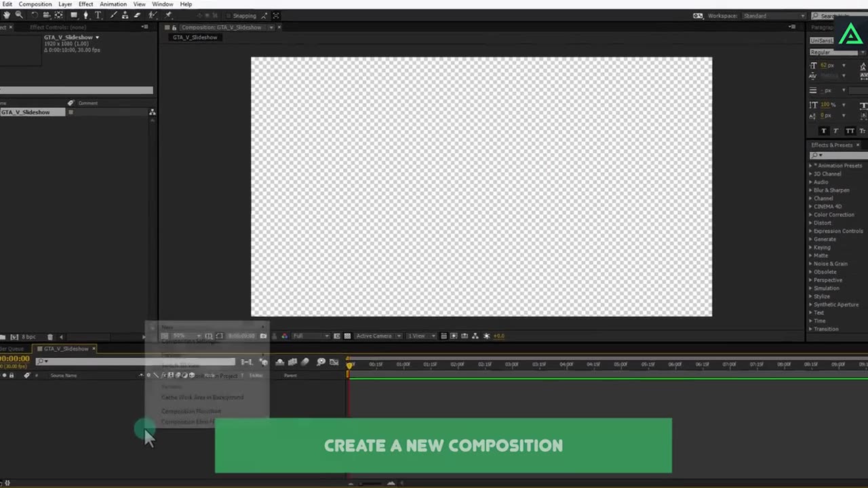This screenshot has width=868, height=488.
Task: Open the 1 View layout dropdown
Action: pyautogui.click(x=421, y=335)
